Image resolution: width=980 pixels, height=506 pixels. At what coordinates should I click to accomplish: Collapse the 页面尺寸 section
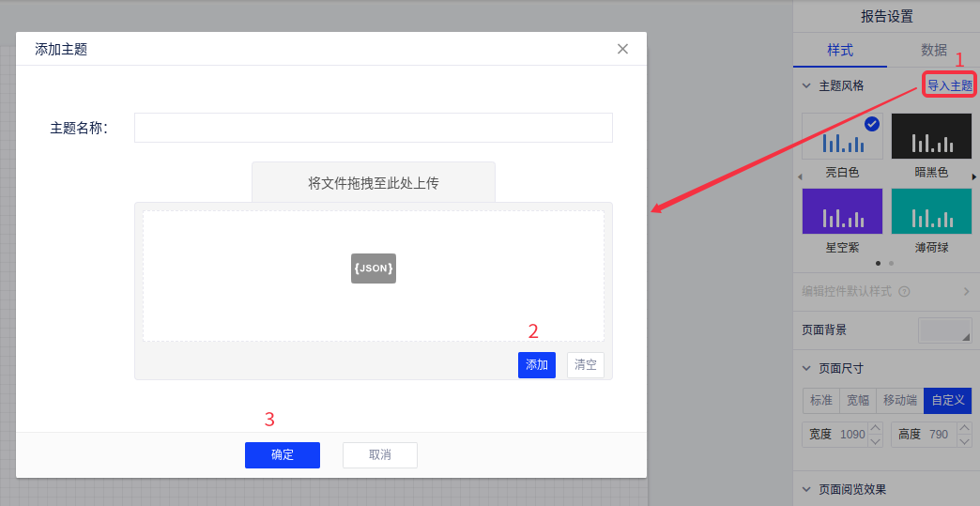tap(805, 368)
